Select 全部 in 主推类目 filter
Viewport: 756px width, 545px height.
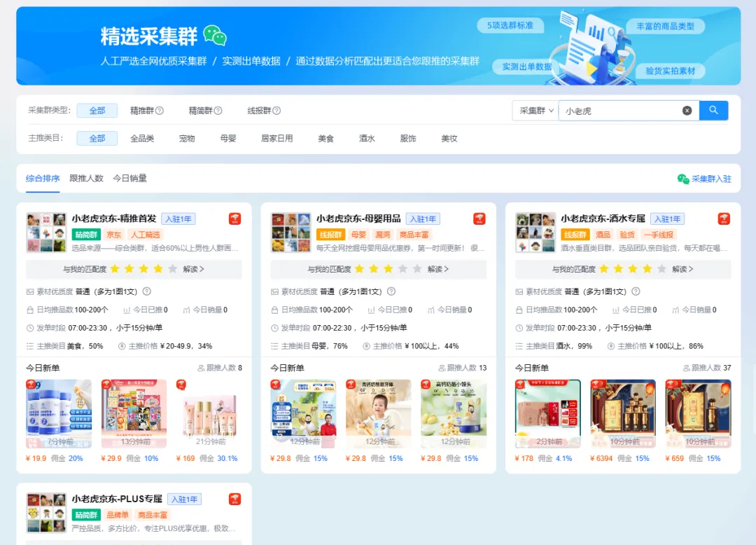(x=97, y=139)
